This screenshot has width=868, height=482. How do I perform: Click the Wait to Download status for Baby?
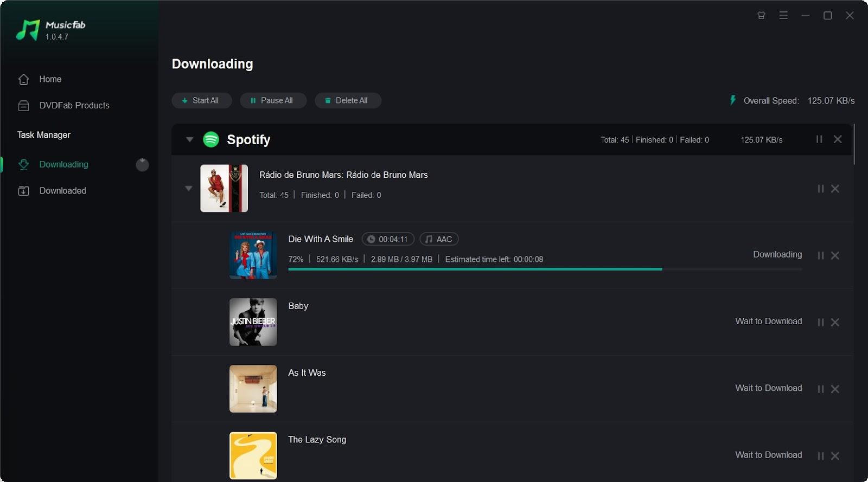click(769, 322)
